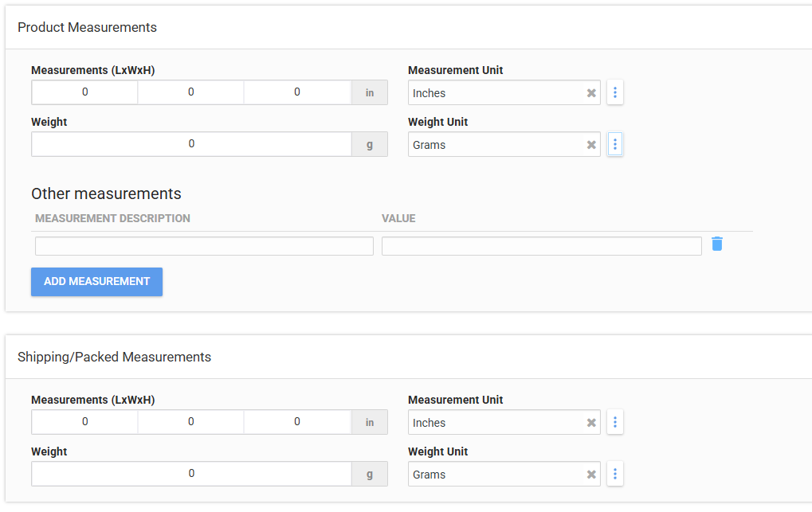Clear Grams in Shipping Weight Unit
Screen dimensions: 812x512
pyautogui.click(x=591, y=475)
